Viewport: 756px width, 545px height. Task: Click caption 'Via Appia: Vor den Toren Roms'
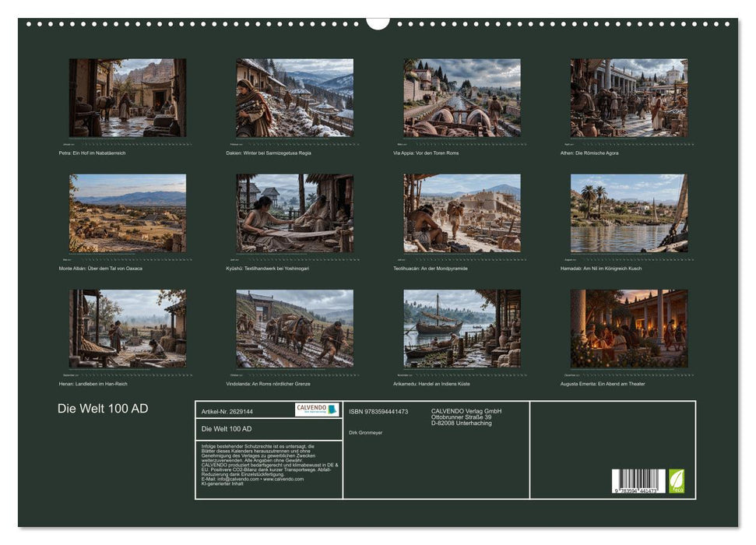click(426, 153)
